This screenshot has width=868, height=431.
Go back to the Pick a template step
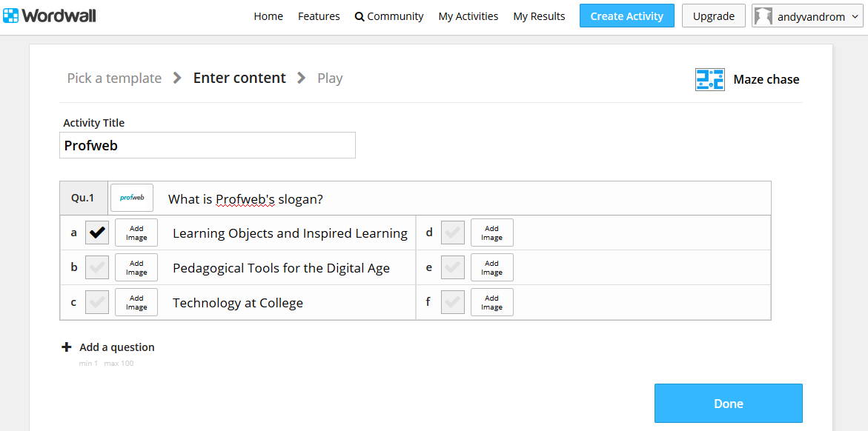coord(115,78)
